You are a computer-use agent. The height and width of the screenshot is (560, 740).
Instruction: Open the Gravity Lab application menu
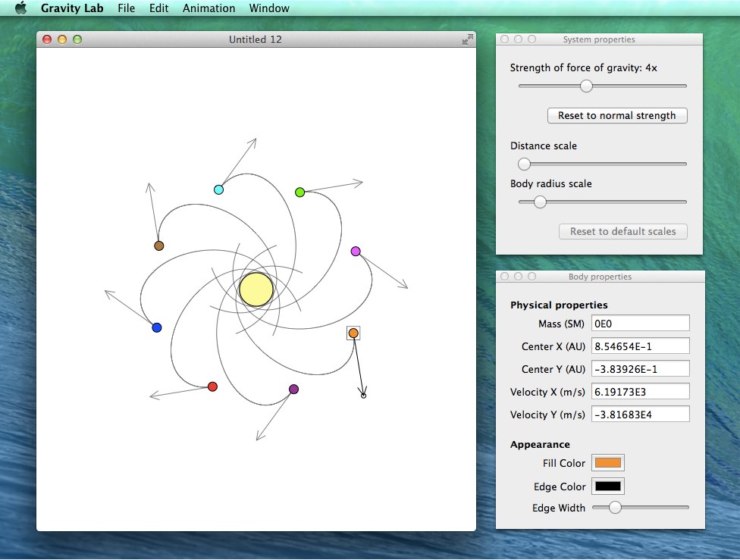pos(72,8)
